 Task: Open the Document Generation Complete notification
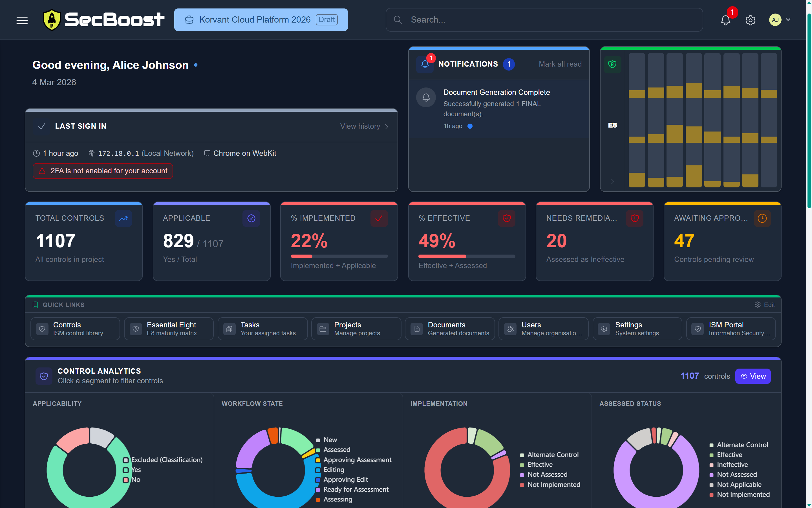tap(499, 109)
